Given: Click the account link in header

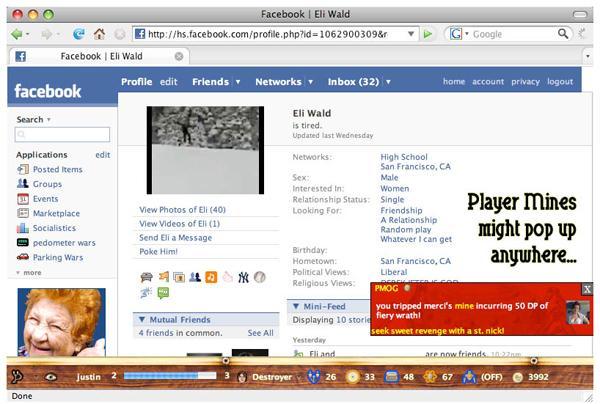Looking at the screenshot, I should point(488,81).
